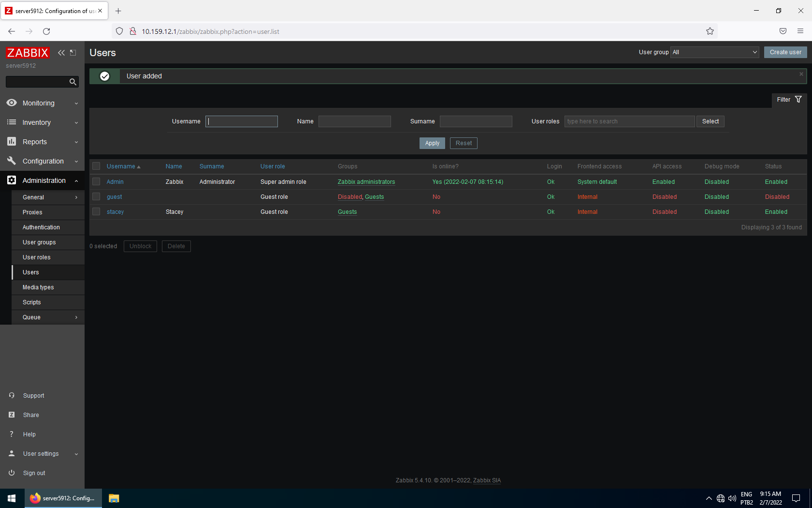Viewport: 812px width, 508px height.
Task: Tick the checkbox for Admin user
Action: click(x=96, y=182)
